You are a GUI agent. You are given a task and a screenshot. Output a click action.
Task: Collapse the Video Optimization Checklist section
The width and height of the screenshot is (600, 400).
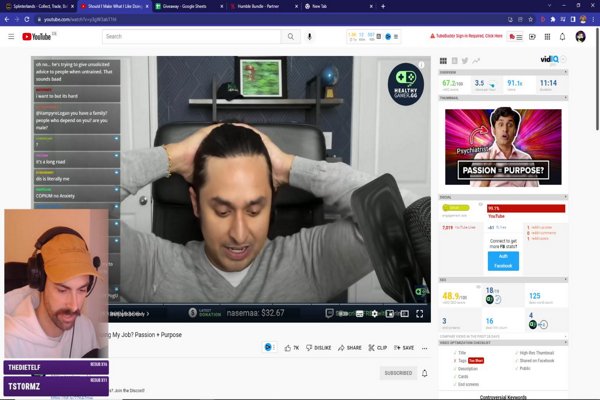(x=565, y=342)
